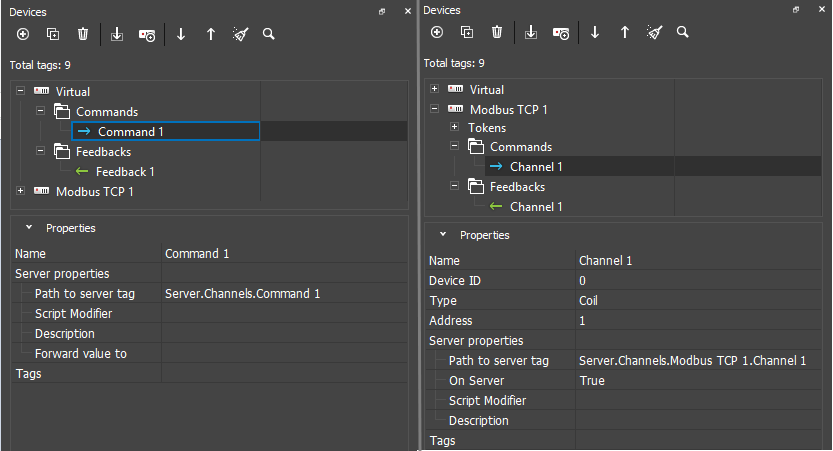Click the move down arrow in left Devices panel
Viewport: 833px width, 451px height.
point(181,34)
